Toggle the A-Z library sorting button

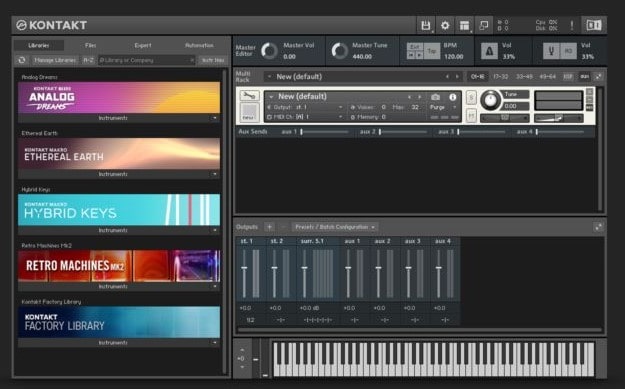pos(88,60)
